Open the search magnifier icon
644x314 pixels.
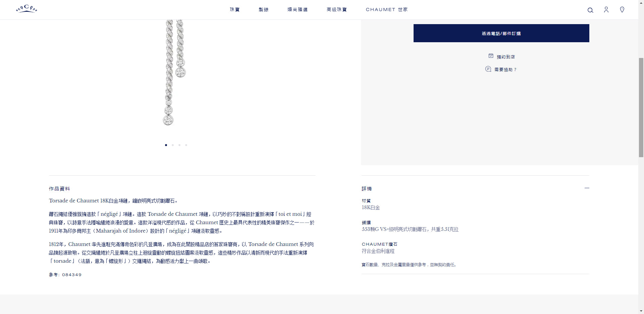[590, 10]
